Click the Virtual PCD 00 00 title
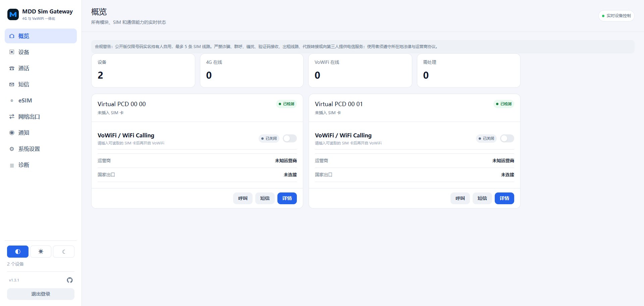 tap(122, 104)
